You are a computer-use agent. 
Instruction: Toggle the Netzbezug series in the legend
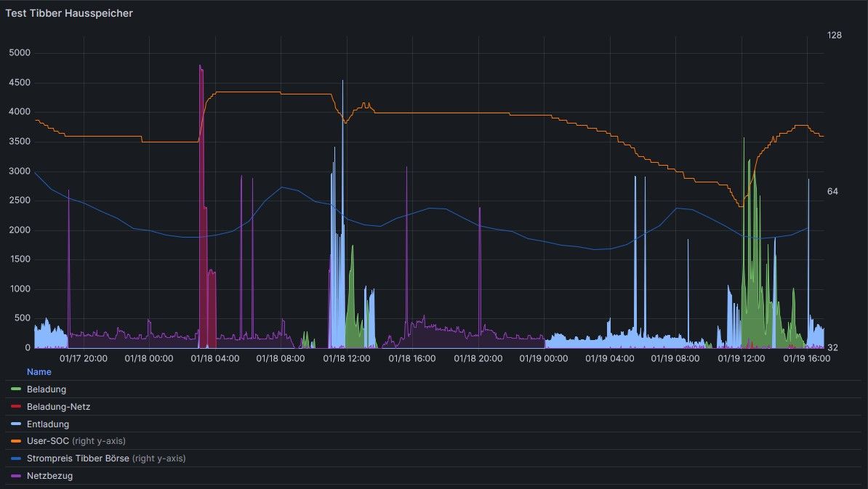click(50, 476)
